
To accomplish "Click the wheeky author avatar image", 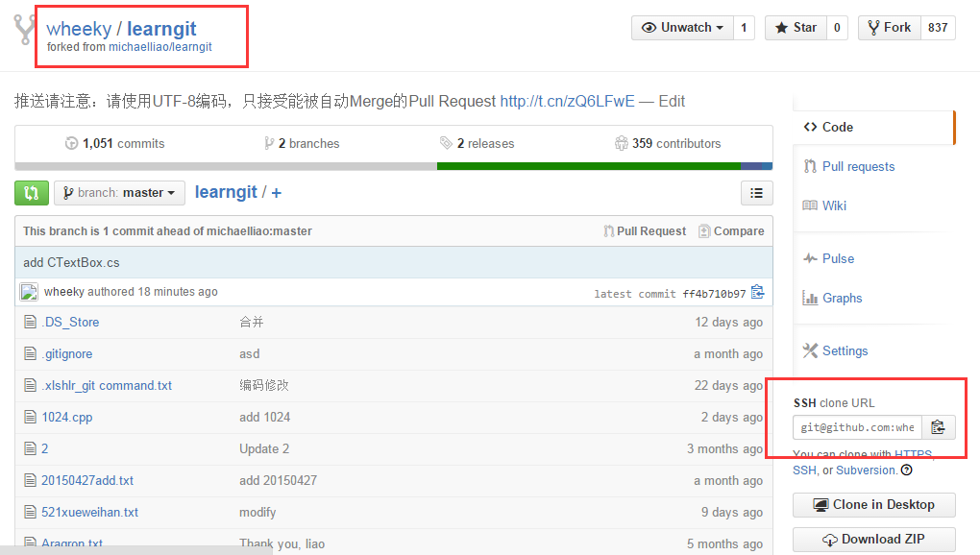I will coord(29,292).
